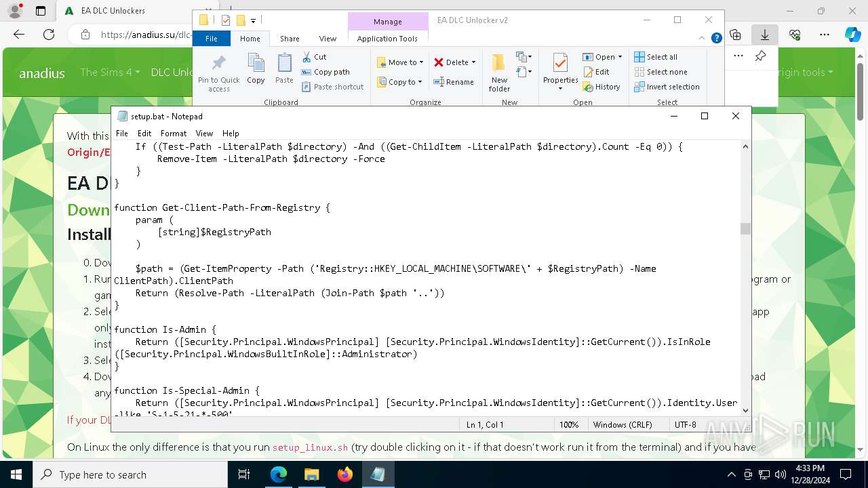The width and height of the screenshot is (868, 488).
Task: Click Notepad scroll down arrow
Action: [x=746, y=410]
